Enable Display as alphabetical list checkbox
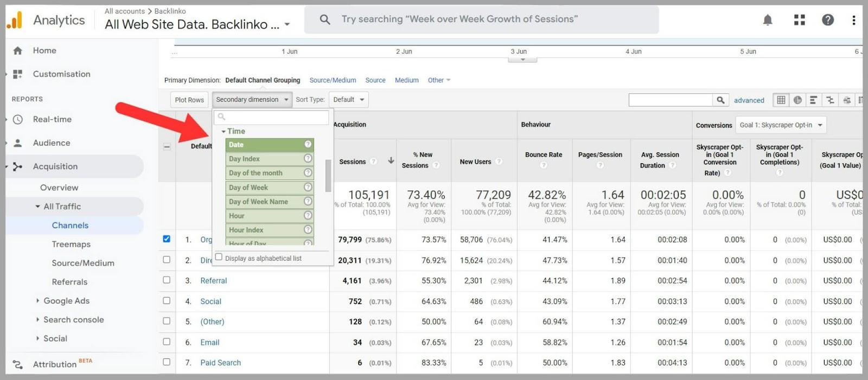This screenshot has width=868, height=380. (x=219, y=257)
